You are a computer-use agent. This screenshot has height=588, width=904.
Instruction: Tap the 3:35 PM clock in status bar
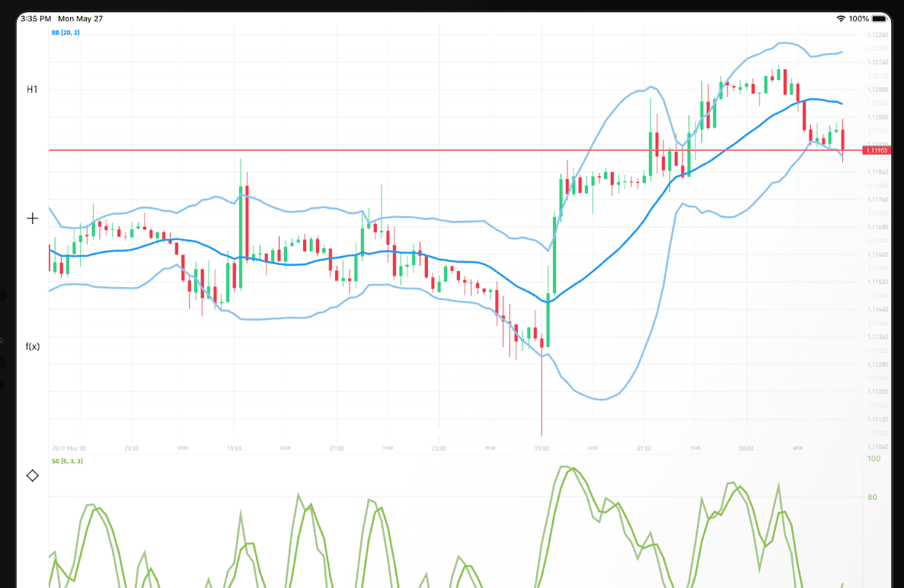36,18
